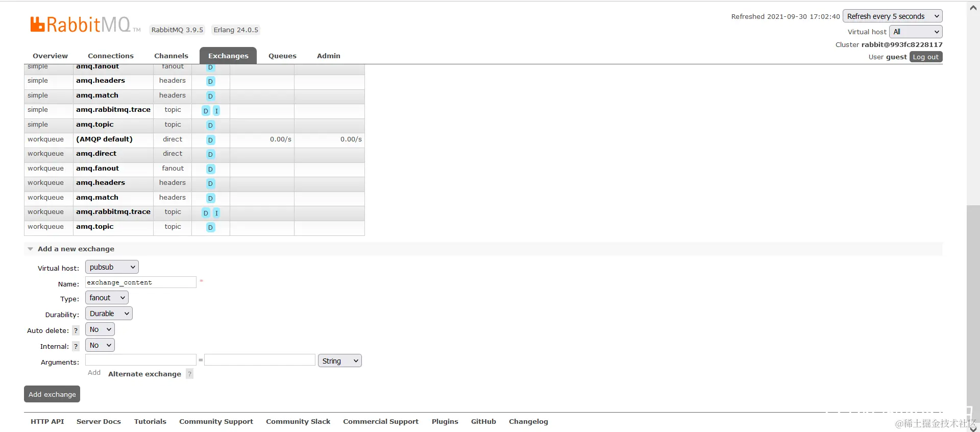Open the workqueue amq.headers exchange
980x432 pixels.
[x=101, y=182]
